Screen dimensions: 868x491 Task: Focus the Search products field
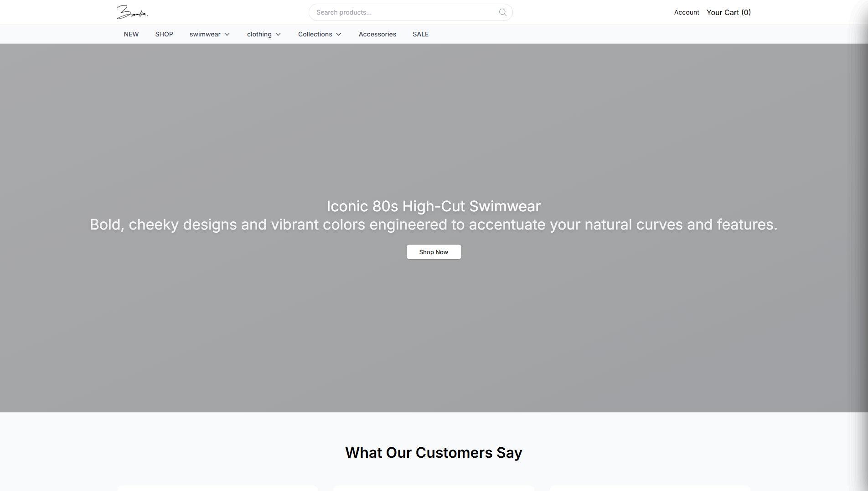(410, 12)
